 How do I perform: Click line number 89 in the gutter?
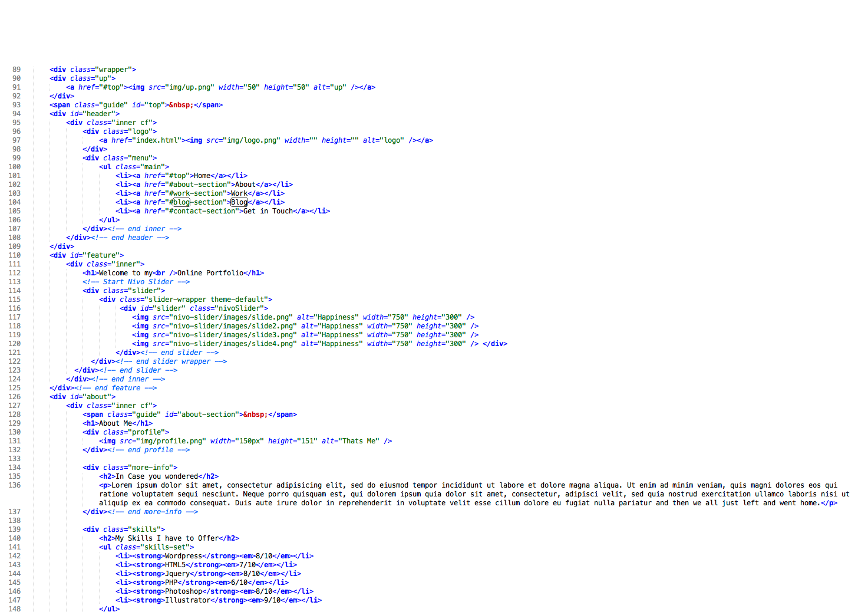[16, 70]
